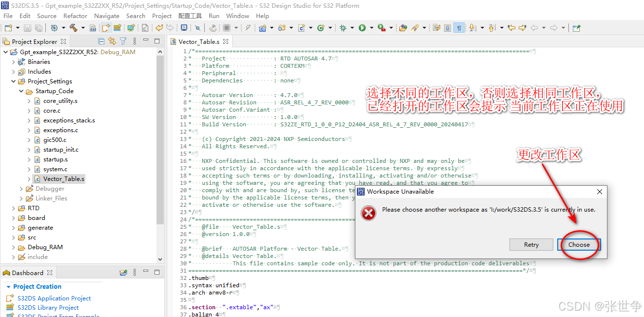Close the Workspace Unavailable dialog

point(600,192)
